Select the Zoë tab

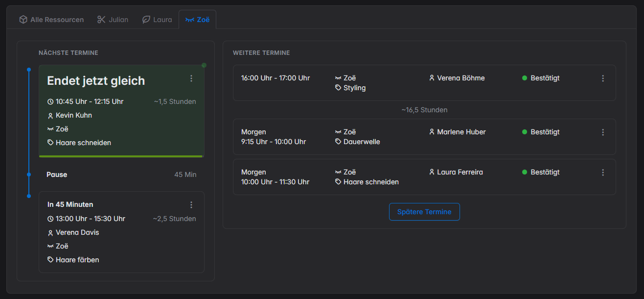pos(197,20)
